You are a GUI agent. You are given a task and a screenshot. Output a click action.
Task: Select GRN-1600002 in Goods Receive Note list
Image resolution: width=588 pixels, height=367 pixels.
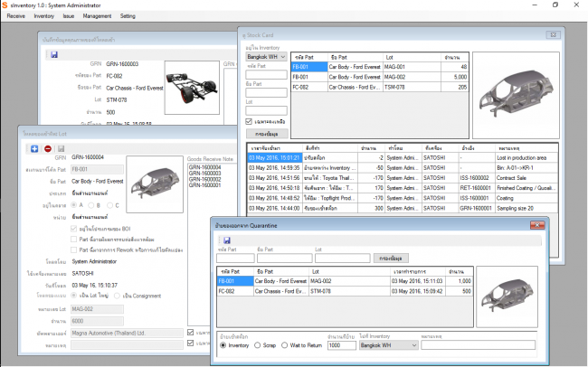pos(204,179)
